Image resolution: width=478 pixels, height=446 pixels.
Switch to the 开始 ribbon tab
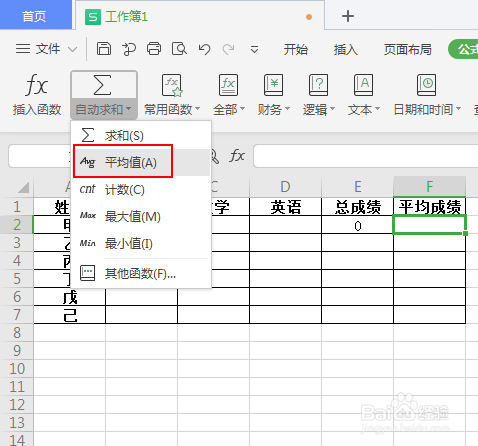pos(296,50)
